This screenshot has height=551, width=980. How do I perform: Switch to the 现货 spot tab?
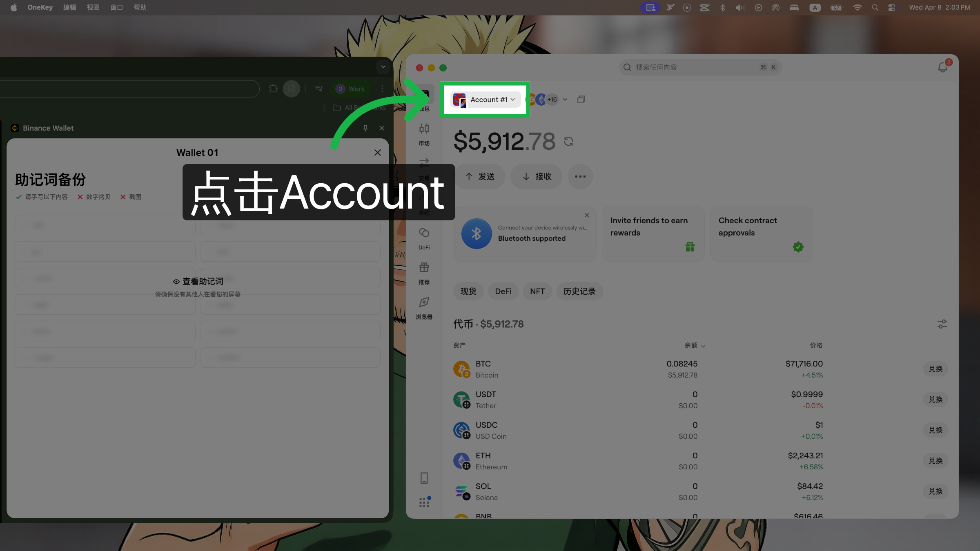pos(468,291)
